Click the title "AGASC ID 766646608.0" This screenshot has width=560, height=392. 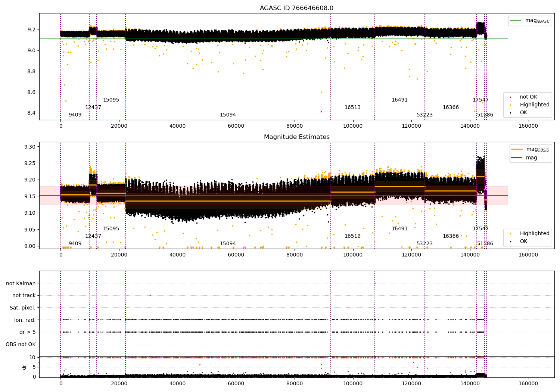coord(296,8)
